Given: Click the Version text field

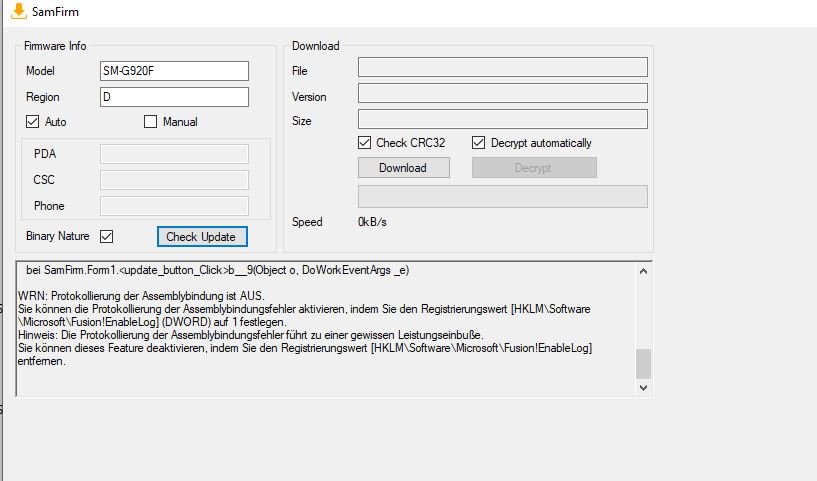Looking at the screenshot, I should pyautogui.click(x=502, y=93).
